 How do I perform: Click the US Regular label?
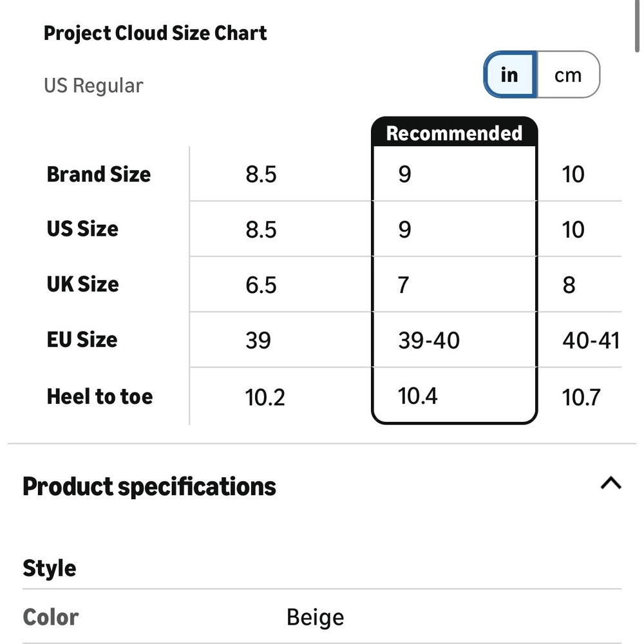93,86
